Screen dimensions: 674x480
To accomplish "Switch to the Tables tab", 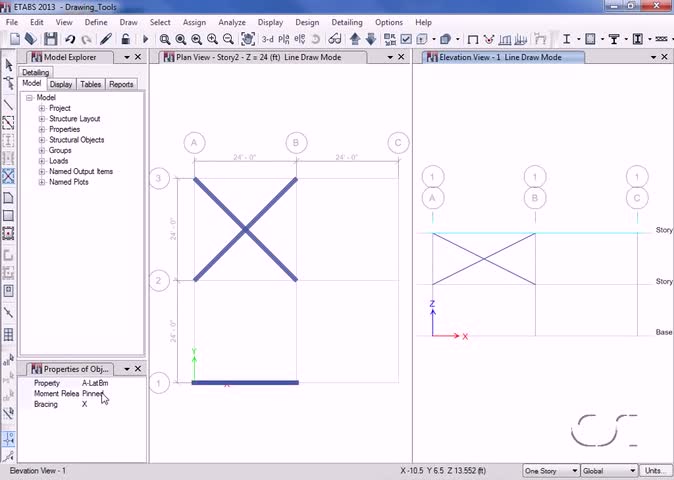I will pos(90,84).
